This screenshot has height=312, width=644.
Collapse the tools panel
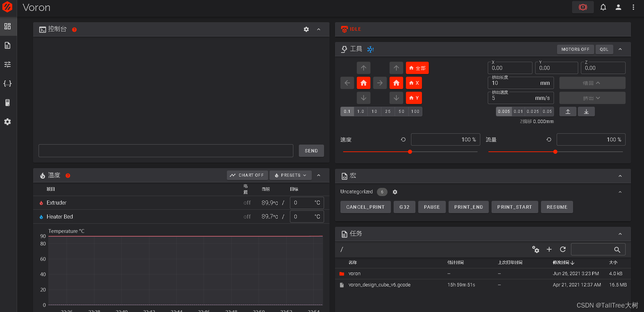pyautogui.click(x=620, y=49)
